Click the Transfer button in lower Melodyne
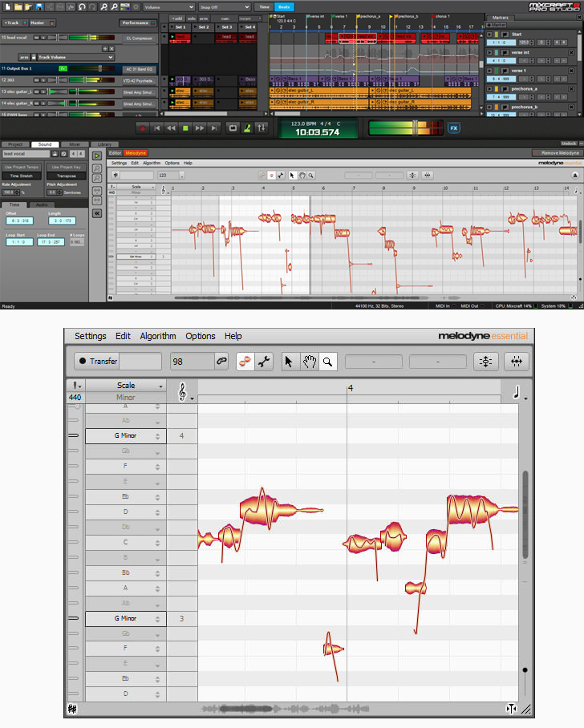Image resolution: width=584 pixels, height=728 pixels. click(98, 362)
